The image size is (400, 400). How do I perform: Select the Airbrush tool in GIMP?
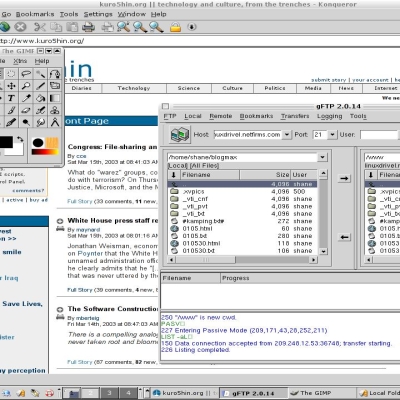(x=41, y=110)
